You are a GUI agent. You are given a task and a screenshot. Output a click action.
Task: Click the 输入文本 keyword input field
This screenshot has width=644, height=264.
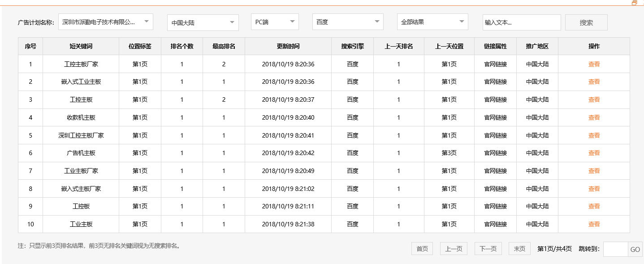pos(521,22)
